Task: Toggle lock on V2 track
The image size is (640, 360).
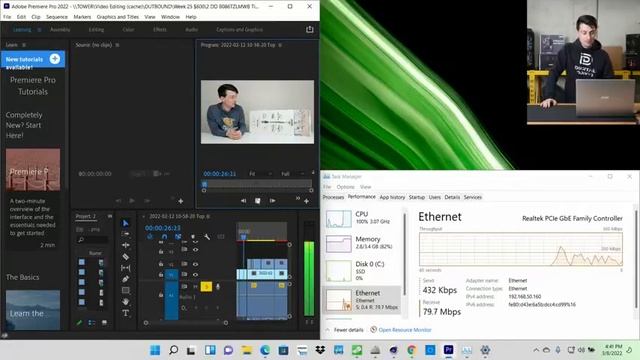Action: point(161,264)
